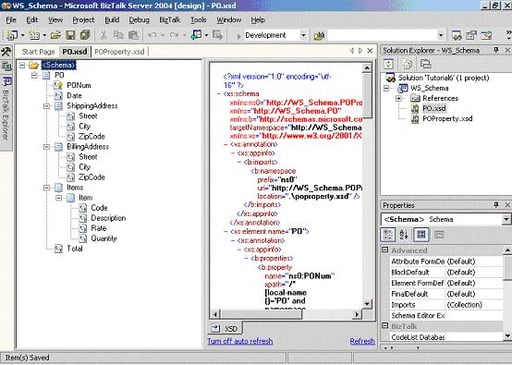Click the Open File toolbar icon

click(x=56, y=35)
